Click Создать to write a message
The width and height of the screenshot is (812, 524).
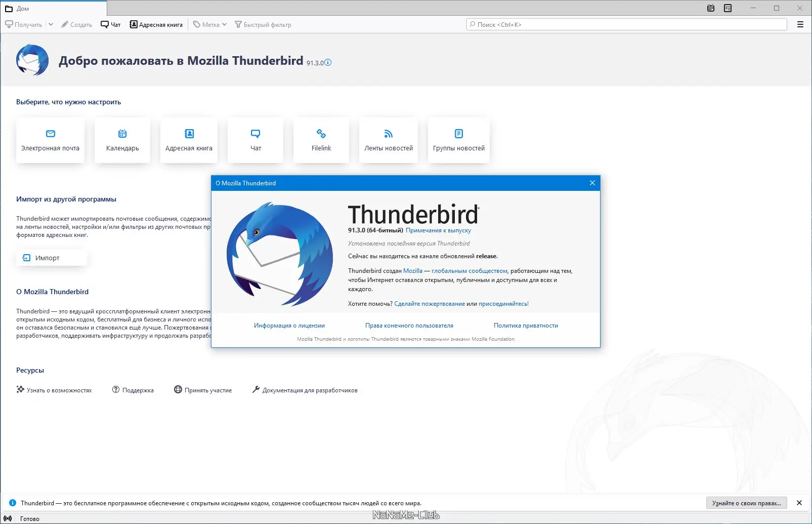point(76,24)
